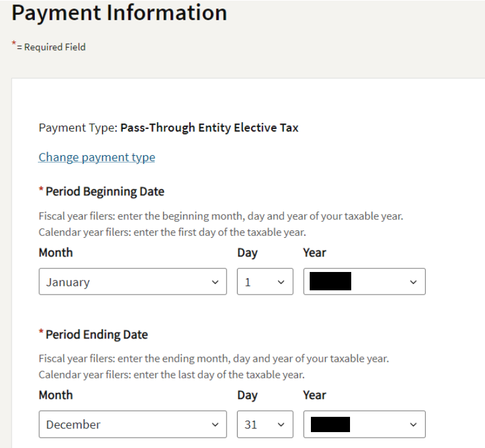
Task: Click the chevron beside day value 1
Action: 281,282
